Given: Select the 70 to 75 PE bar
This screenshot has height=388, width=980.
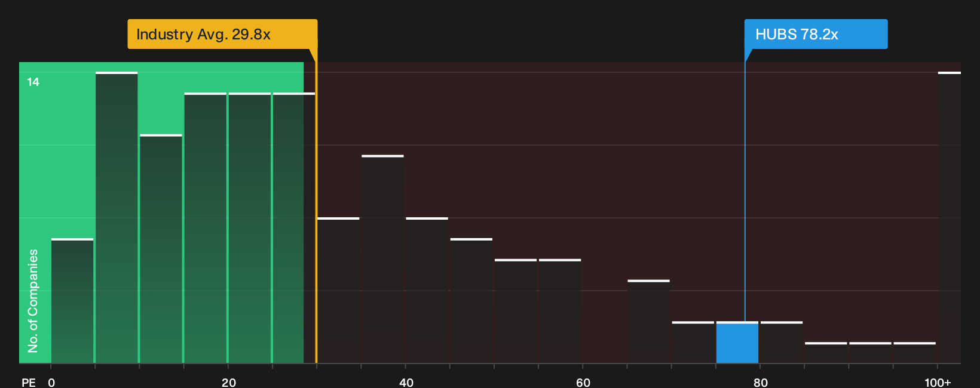Looking at the screenshot, I should point(693,343).
